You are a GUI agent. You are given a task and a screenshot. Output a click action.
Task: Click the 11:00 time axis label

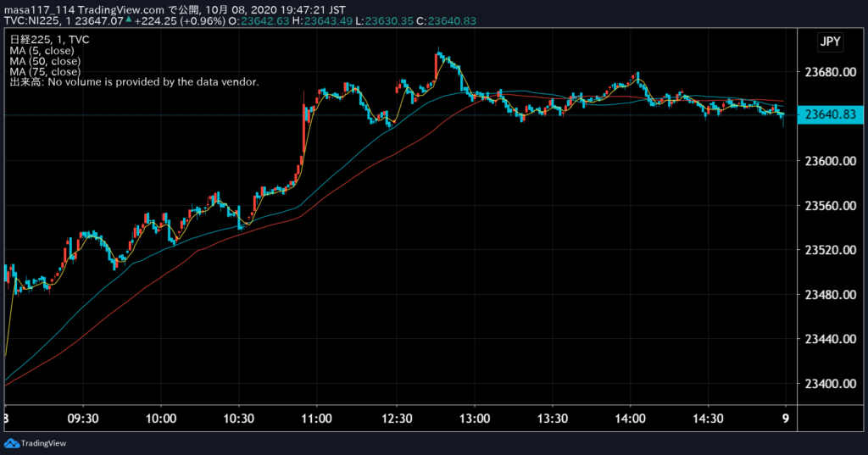coord(317,419)
